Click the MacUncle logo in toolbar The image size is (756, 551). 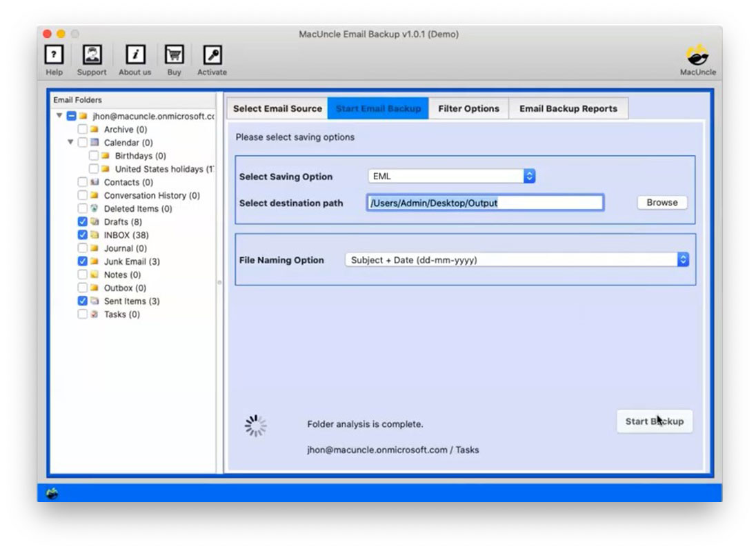point(697,55)
